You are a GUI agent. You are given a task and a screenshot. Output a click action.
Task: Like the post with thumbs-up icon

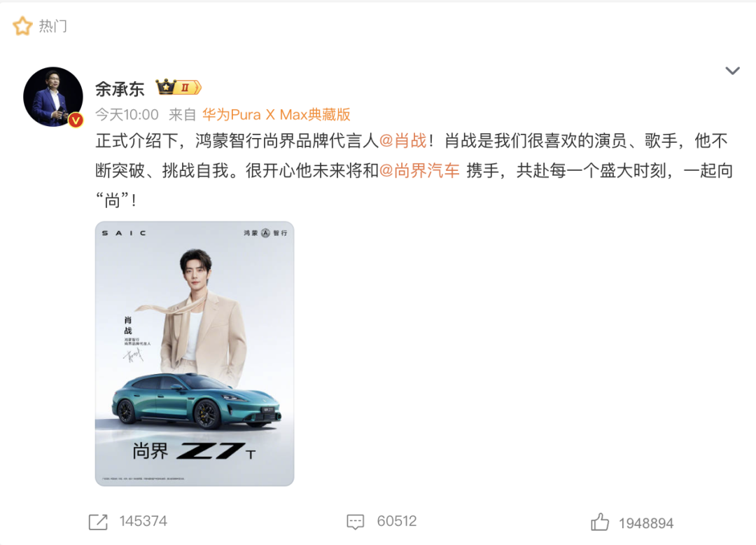click(600, 522)
